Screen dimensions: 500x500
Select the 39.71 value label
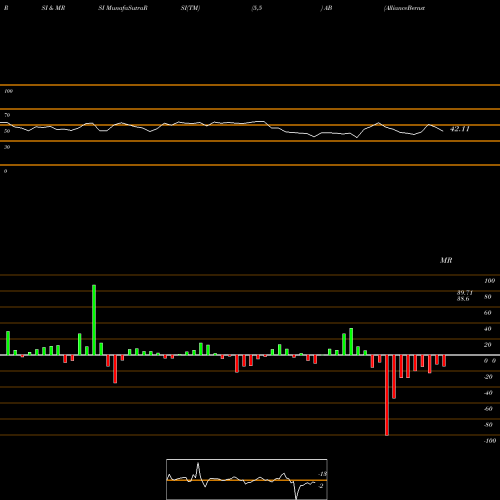tap(465, 293)
